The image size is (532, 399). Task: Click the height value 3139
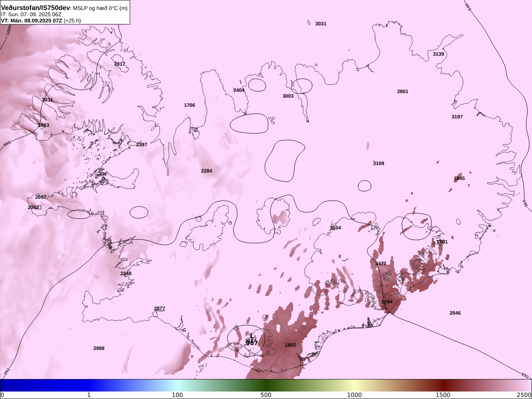tap(438, 54)
